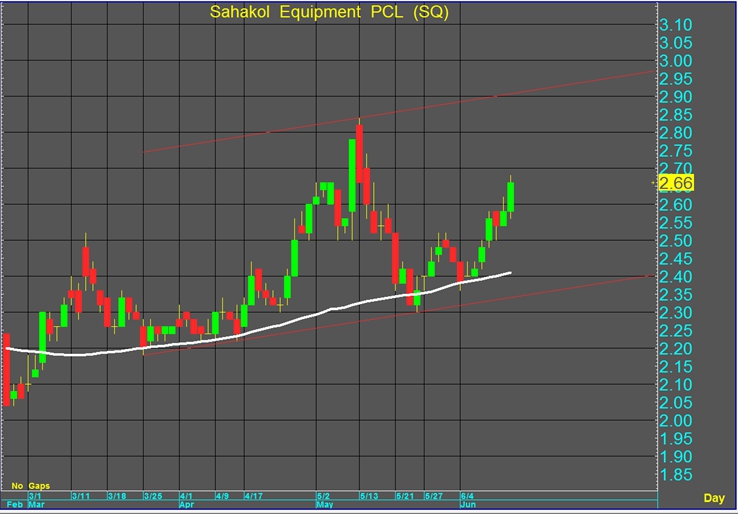
Task: Select the 5/21 date marker
Action: click(405, 496)
